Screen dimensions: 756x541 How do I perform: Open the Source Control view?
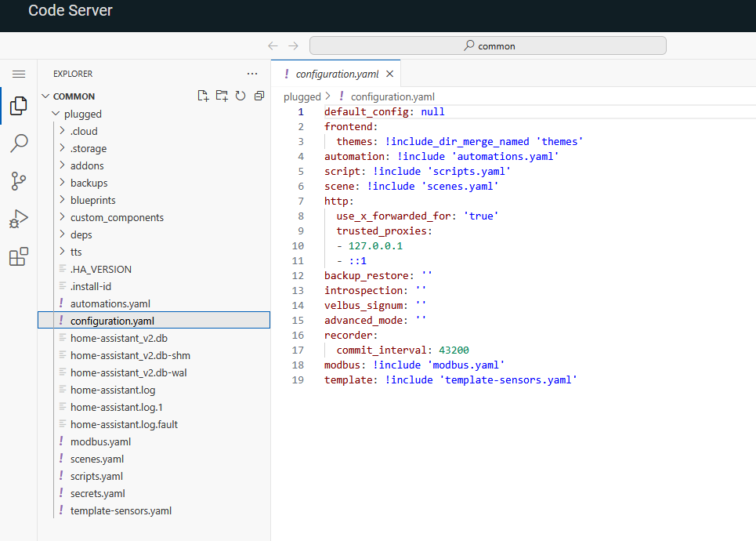[19, 181]
